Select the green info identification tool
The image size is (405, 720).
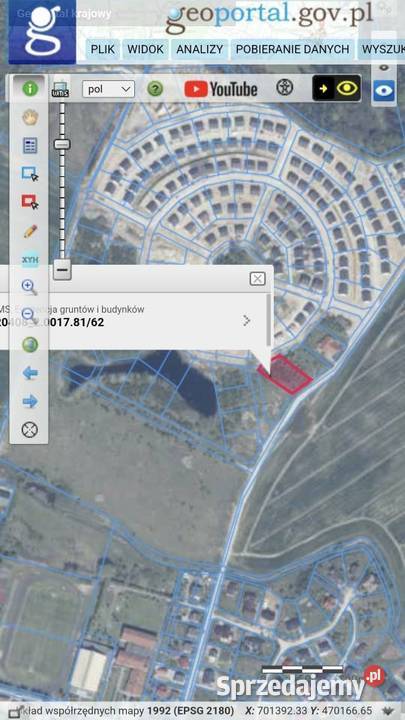(30, 88)
